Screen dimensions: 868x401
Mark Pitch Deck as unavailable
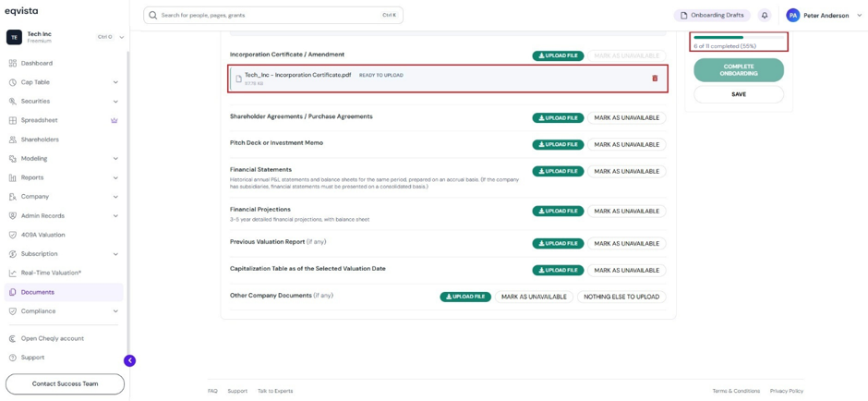point(627,144)
